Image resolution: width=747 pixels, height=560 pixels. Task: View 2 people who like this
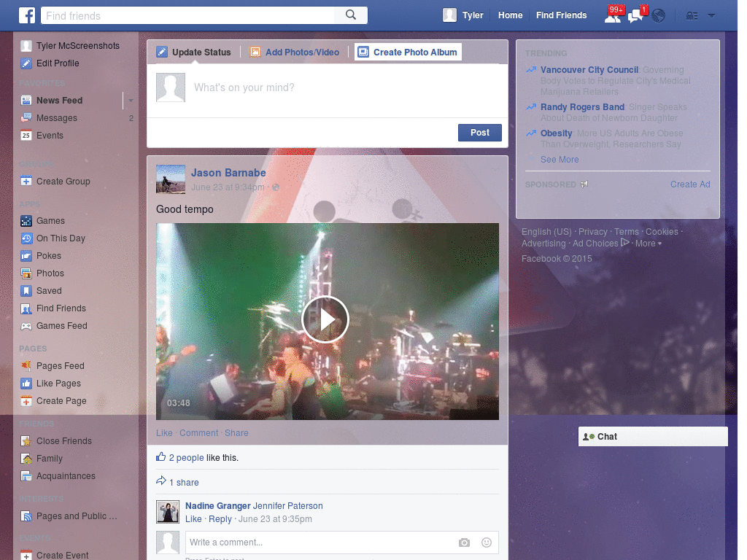[x=186, y=458]
